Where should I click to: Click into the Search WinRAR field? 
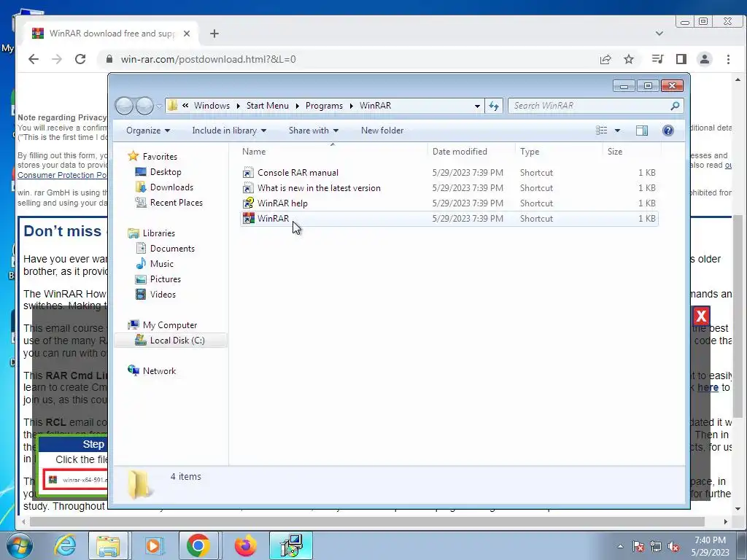tap(589, 106)
